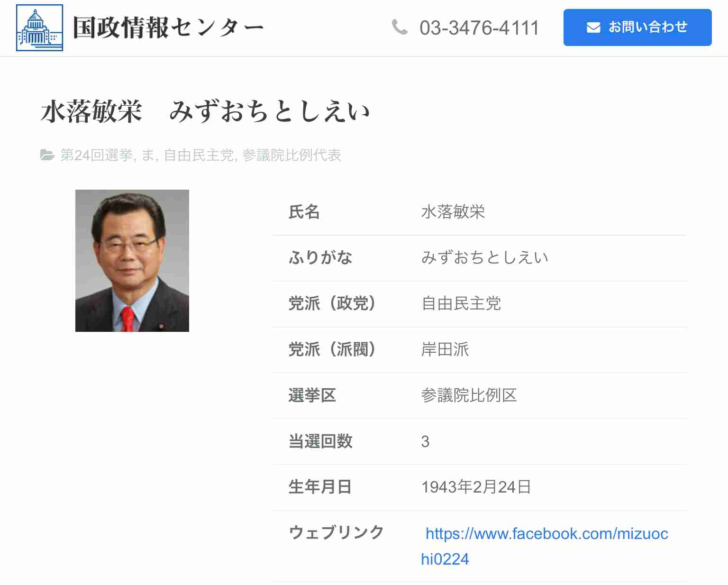
Task: Click the 選挙区 row label
Action: point(312,395)
